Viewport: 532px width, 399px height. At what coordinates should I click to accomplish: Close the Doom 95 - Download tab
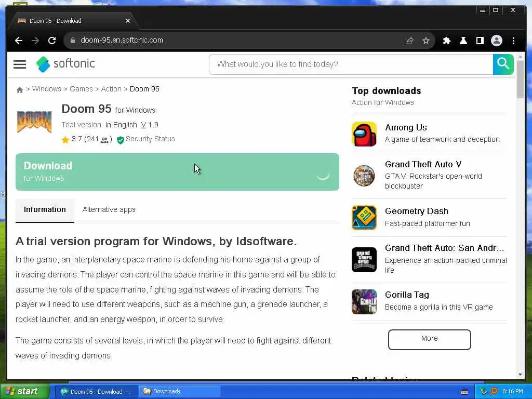pyautogui.click(x=128, y=21)
